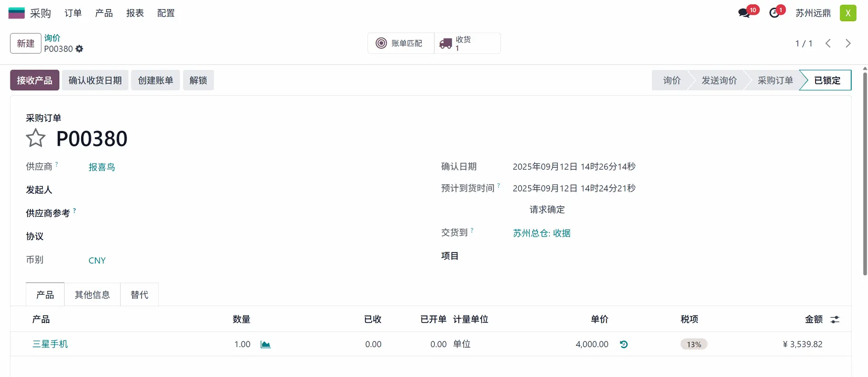868x377 pixels.
Task: Open the user avatar menu
Action: [848, 13]
